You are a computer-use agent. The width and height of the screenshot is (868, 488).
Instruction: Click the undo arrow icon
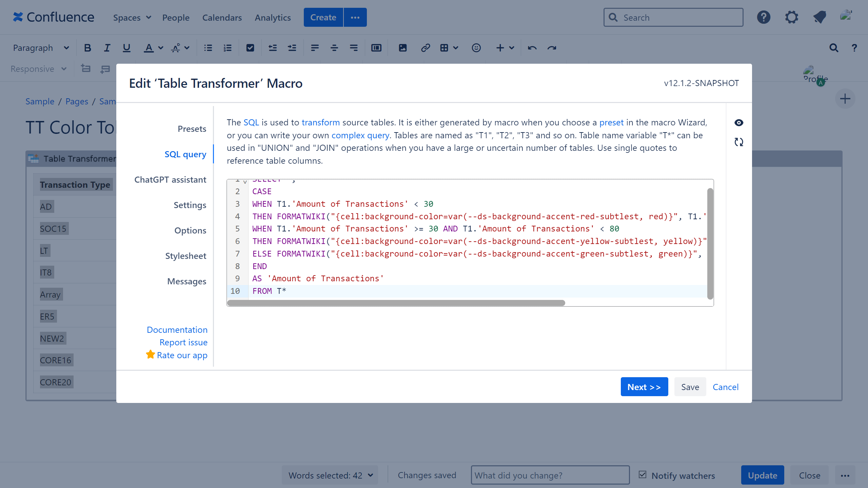[532, 48]
